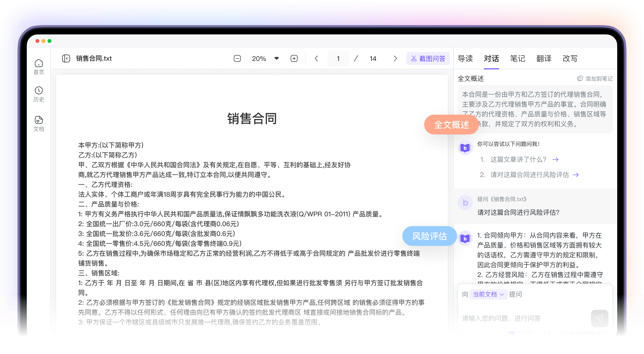Click the page number input field
The image size is (644, 354).
[x=338, y=58]
